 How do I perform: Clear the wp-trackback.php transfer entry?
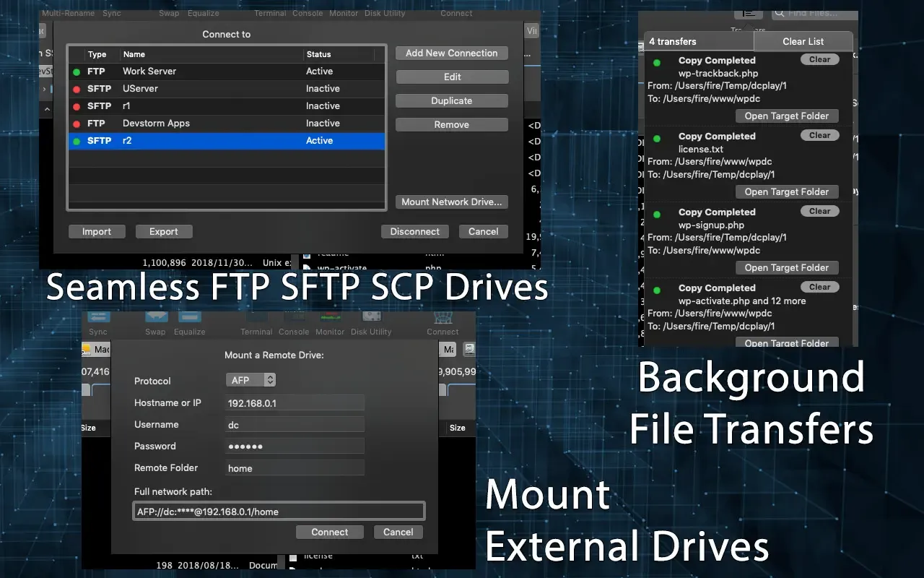pyautogui.click(x=819, y=60)
